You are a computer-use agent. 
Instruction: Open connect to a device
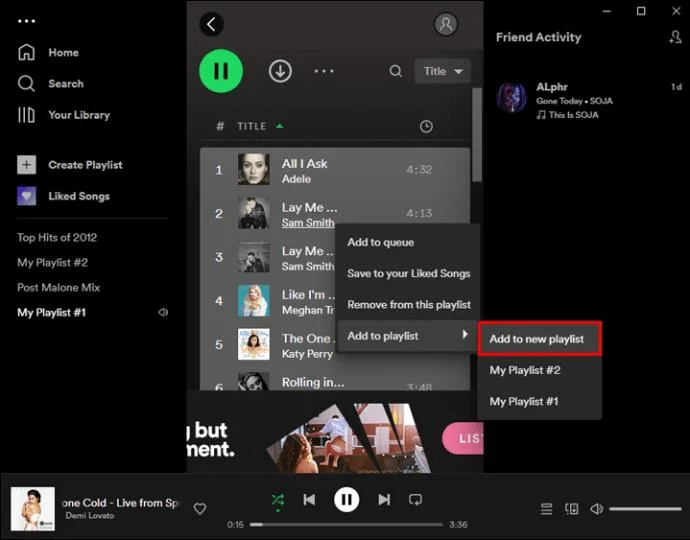pos(572,509)
